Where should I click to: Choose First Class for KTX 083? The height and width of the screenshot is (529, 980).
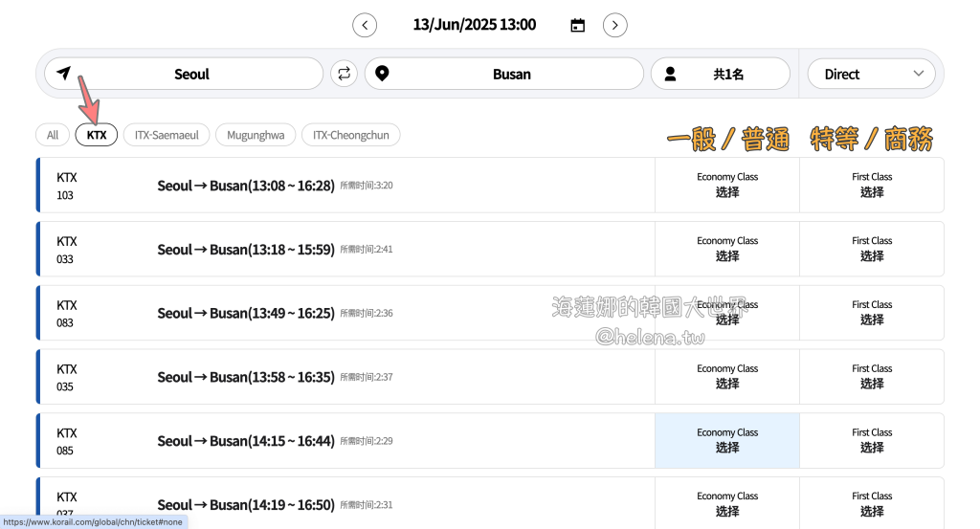872,312
